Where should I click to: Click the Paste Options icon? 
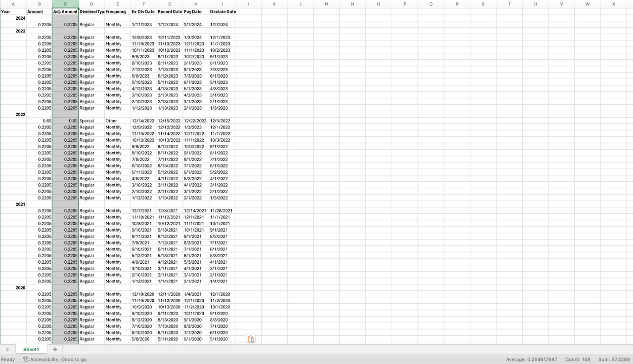click(251, 338)
